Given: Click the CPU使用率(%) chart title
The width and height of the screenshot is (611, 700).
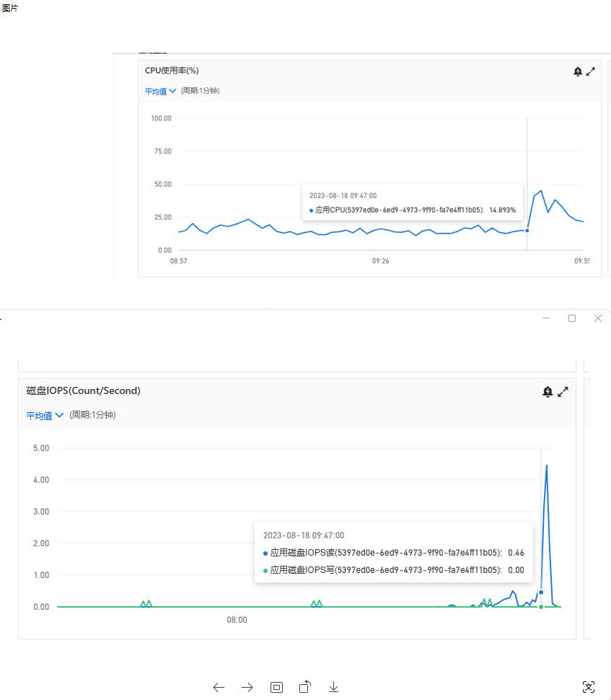Looking at the screenshot, I should 172,71.
